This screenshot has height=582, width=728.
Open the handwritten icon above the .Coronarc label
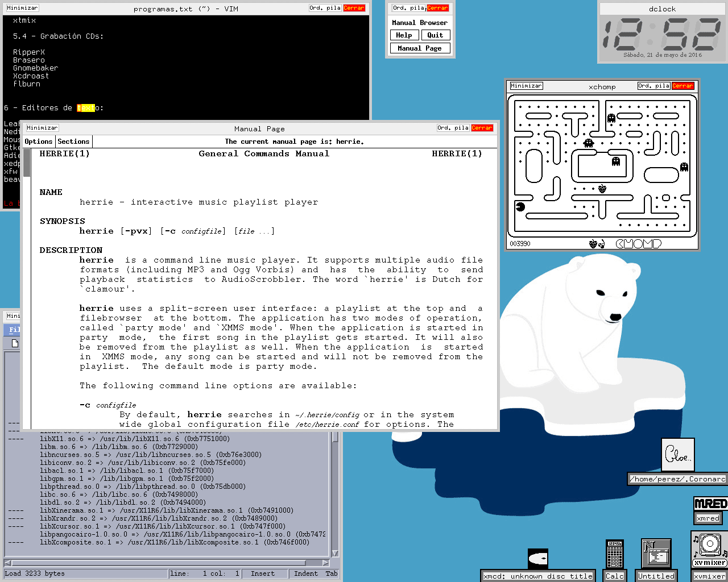tap(678, 455)
